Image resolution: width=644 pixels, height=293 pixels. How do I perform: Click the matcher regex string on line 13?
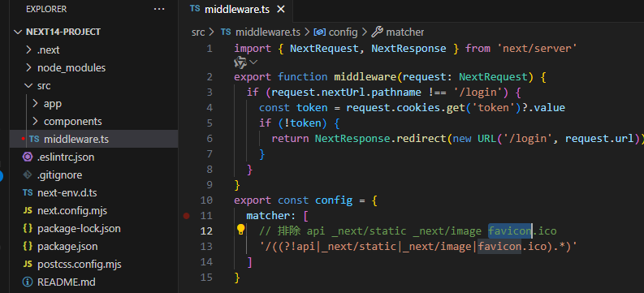click(x=418, y=247)
